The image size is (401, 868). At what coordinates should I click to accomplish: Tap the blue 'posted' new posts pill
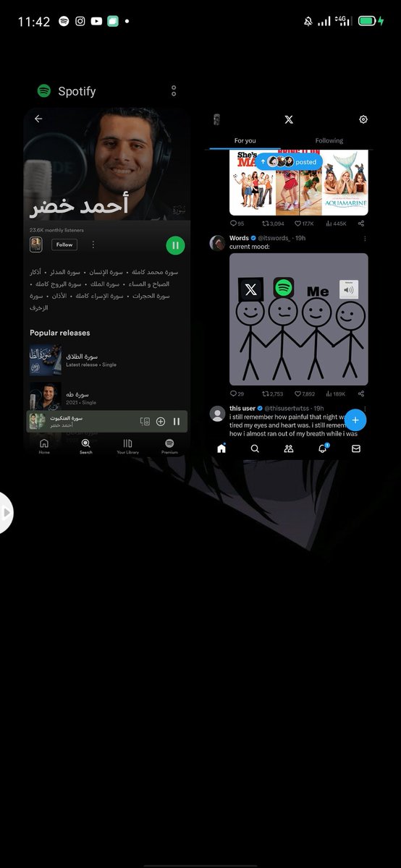click(x=288, y=162)
